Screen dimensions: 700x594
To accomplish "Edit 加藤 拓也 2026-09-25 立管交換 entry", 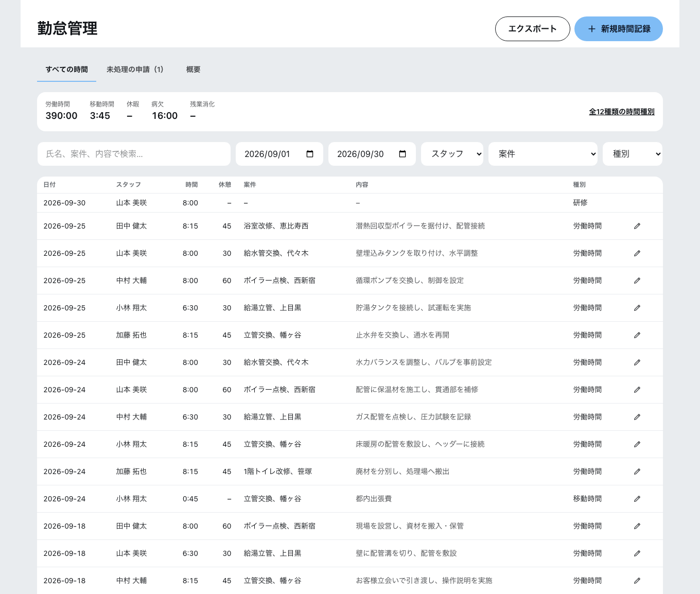I will click(637, 335).
